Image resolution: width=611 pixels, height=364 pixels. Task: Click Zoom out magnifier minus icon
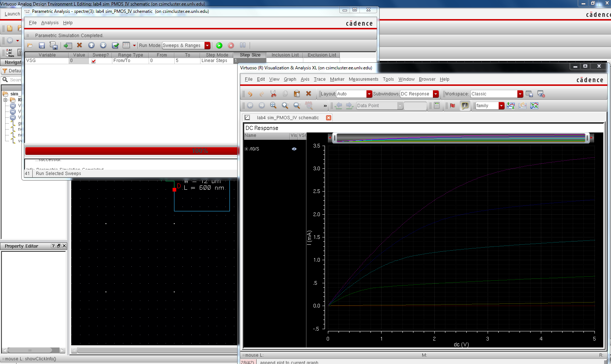click(x=297, y=106)
